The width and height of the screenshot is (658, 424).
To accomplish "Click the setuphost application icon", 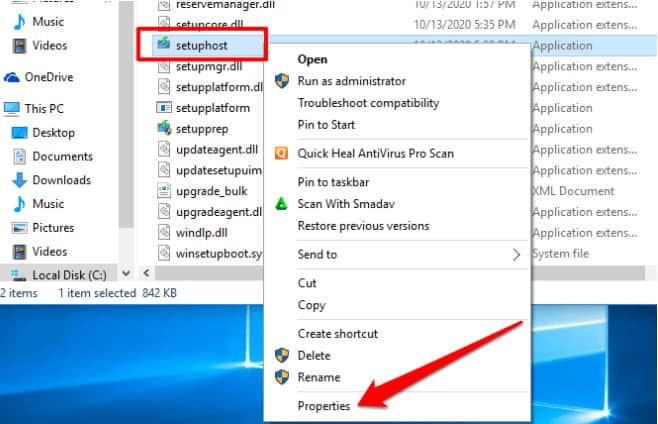I will [x=164, y=44].
